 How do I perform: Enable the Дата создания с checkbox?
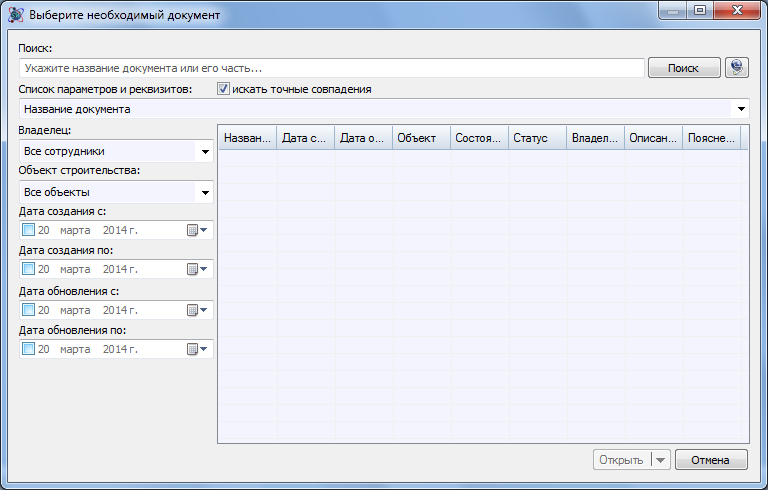tap(28, 230)
